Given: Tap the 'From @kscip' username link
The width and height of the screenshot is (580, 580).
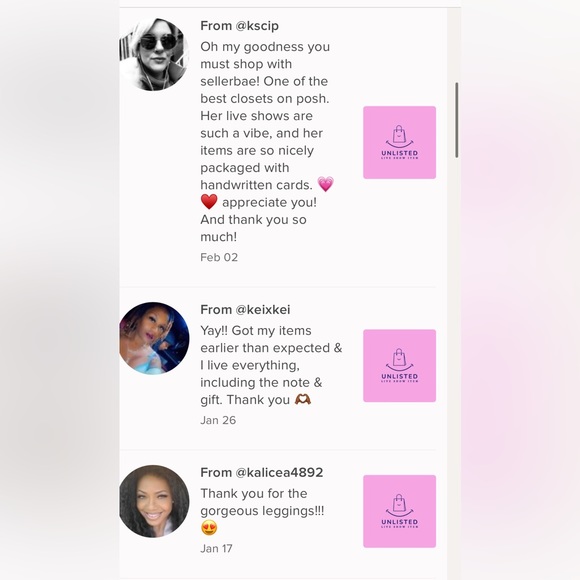Looking at the screenshot, I should point(240,26).
